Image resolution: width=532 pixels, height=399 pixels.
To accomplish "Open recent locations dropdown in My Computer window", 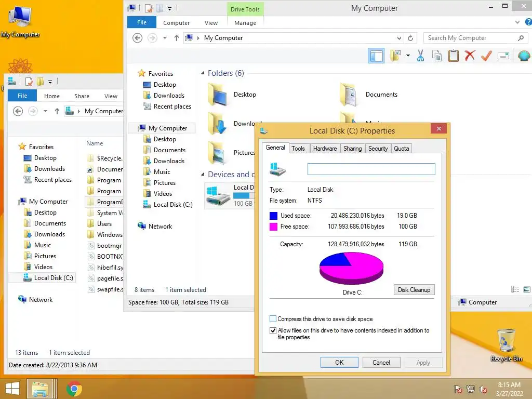I will [165, 38].
